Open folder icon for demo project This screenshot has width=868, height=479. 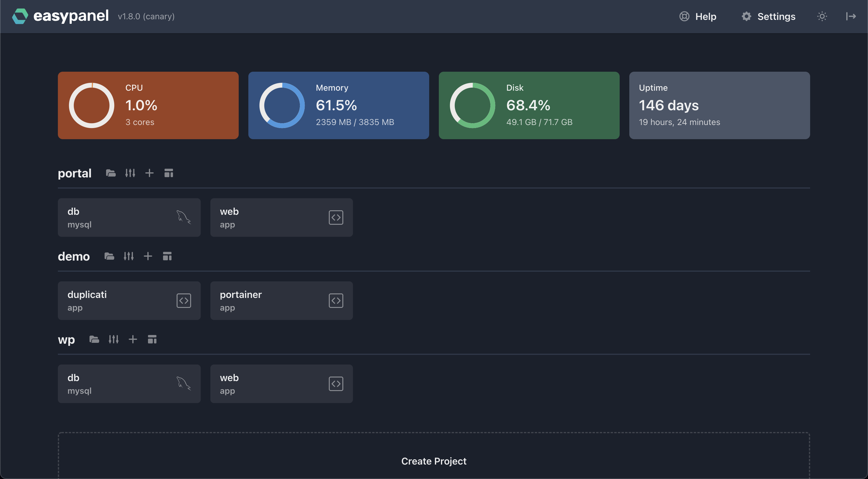click(109, 256)
